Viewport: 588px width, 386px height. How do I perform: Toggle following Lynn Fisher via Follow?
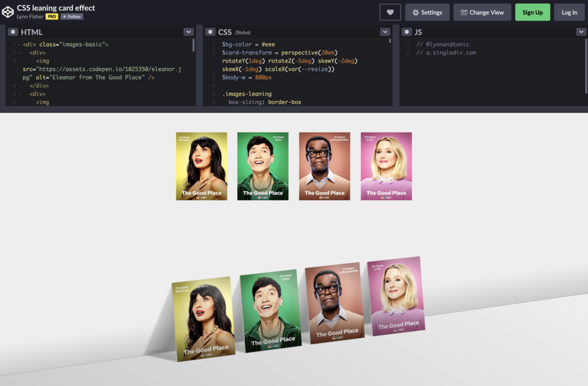(71, 16)
